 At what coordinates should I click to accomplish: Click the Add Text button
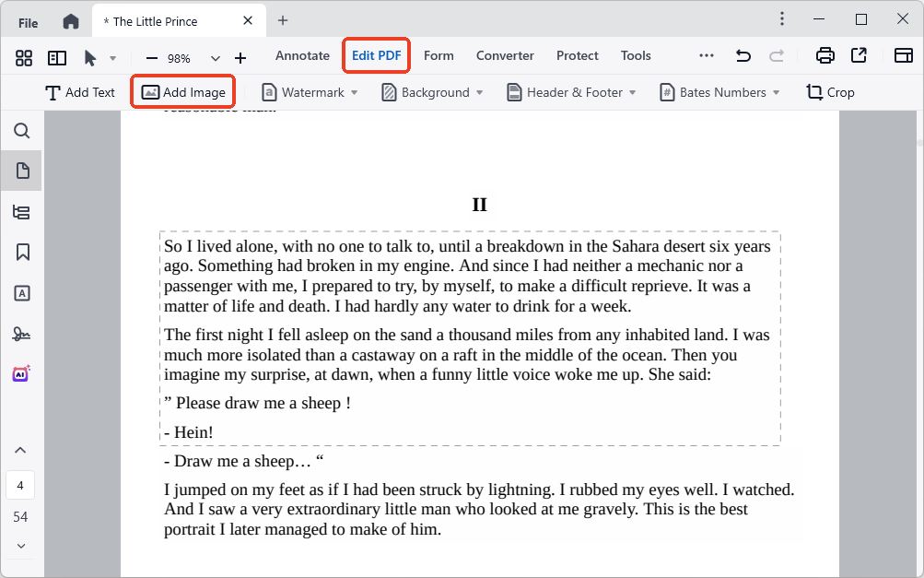(x=80, y=92)
